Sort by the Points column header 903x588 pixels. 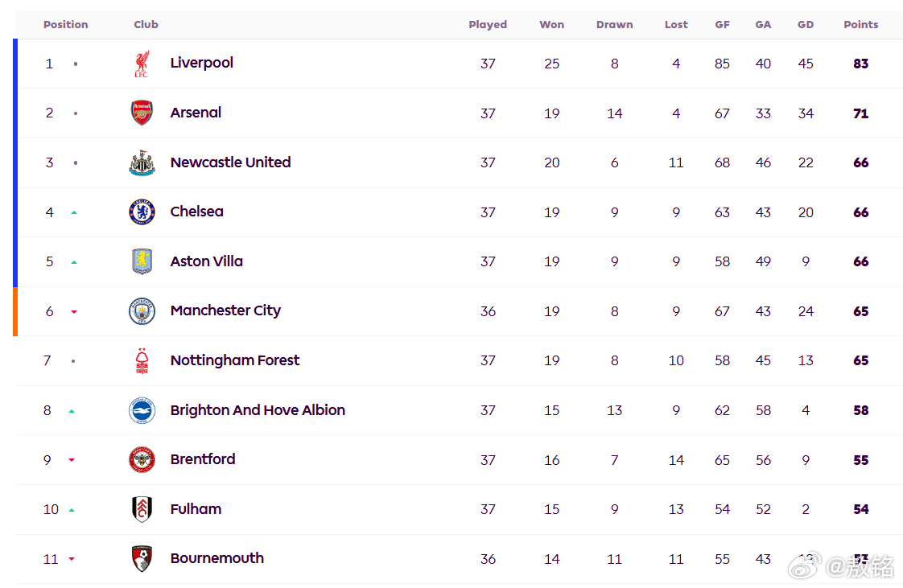point(861,25)
